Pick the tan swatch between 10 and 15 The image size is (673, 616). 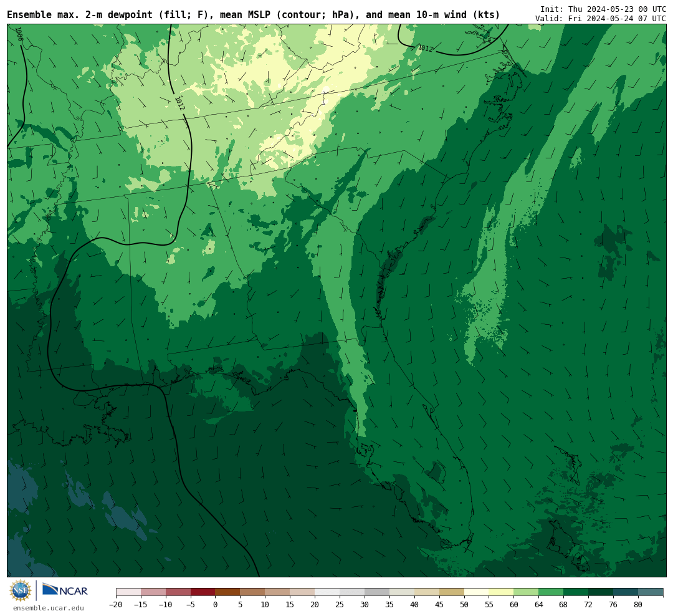coord(278,592)
